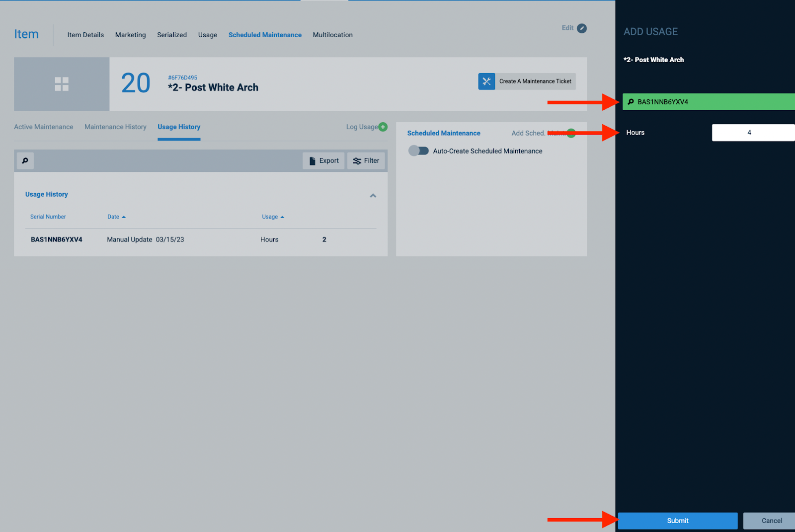
Task: Click the green Log Usage plus icon
Action: tap(383, 127)
